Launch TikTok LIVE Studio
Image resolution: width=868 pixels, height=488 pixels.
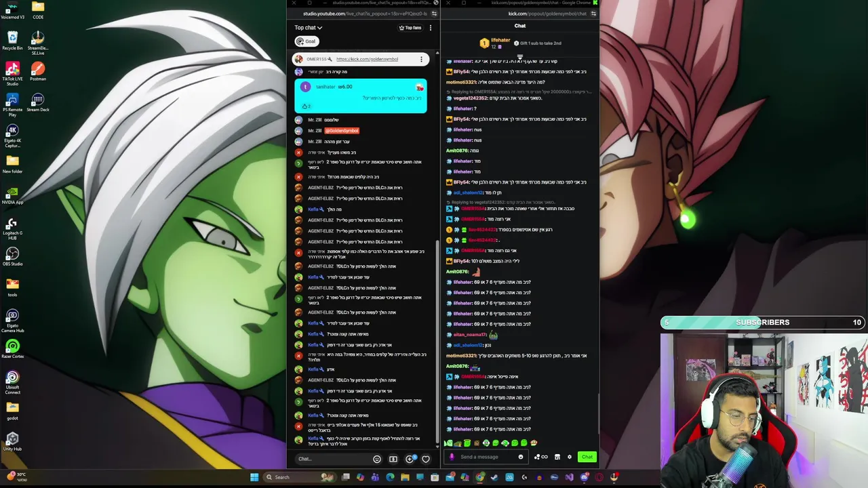12,71
